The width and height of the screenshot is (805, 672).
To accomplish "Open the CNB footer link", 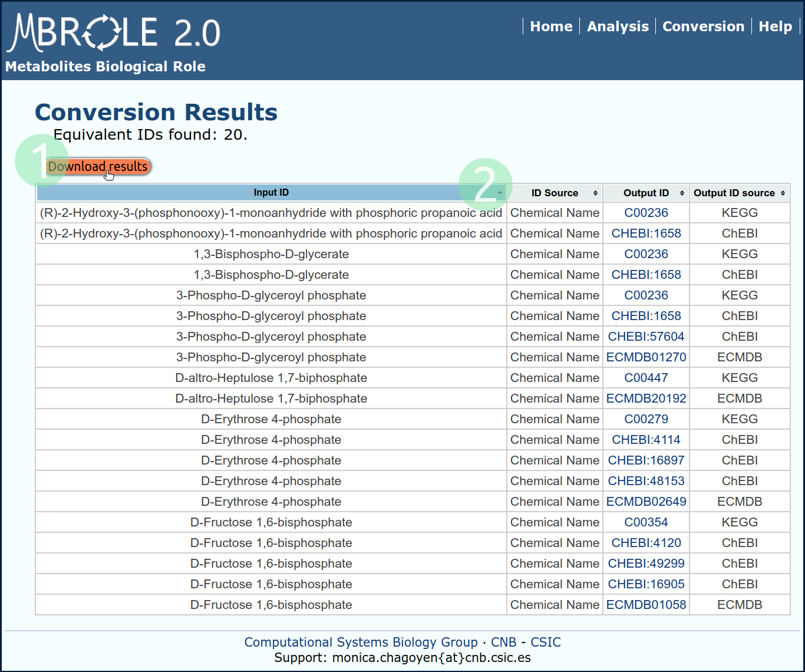I will click(x=503, y=642).
